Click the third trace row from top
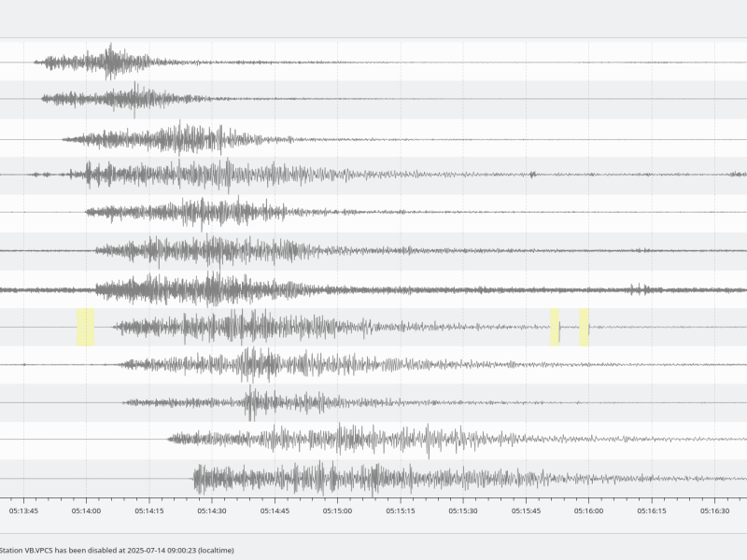 373,139
